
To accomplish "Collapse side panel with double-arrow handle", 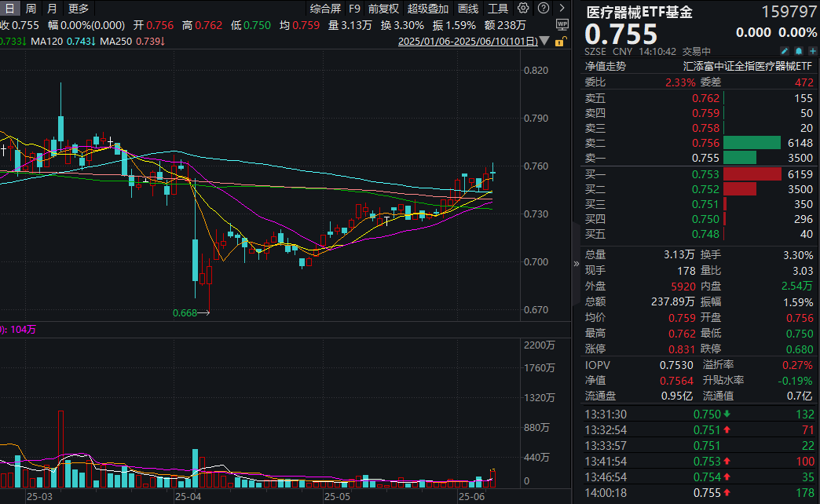I will click(x=577, y=264).
